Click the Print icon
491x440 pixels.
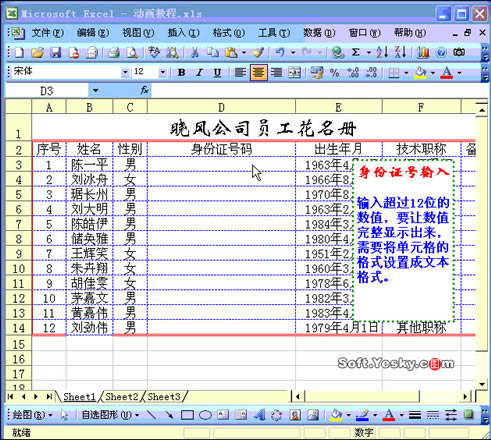(113, 52)
